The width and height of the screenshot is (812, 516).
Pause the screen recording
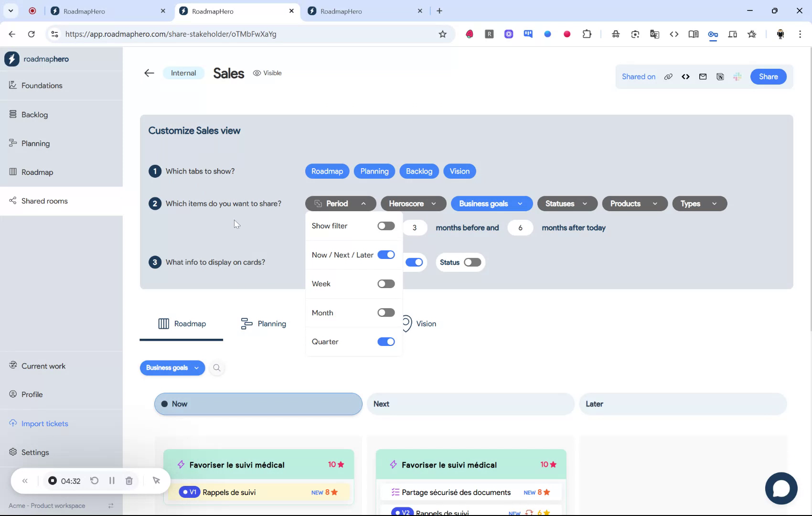click(x=112, y=481)
